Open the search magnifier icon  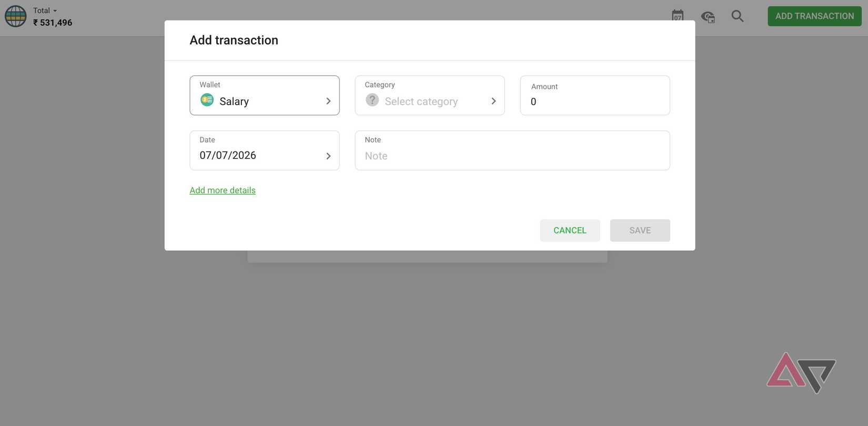738,16
